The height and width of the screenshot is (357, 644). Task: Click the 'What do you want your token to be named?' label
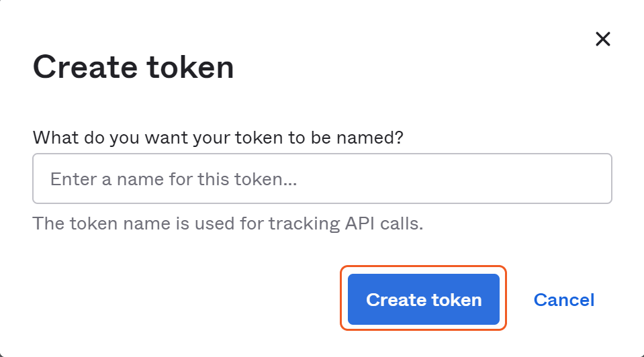coord(218,138)
